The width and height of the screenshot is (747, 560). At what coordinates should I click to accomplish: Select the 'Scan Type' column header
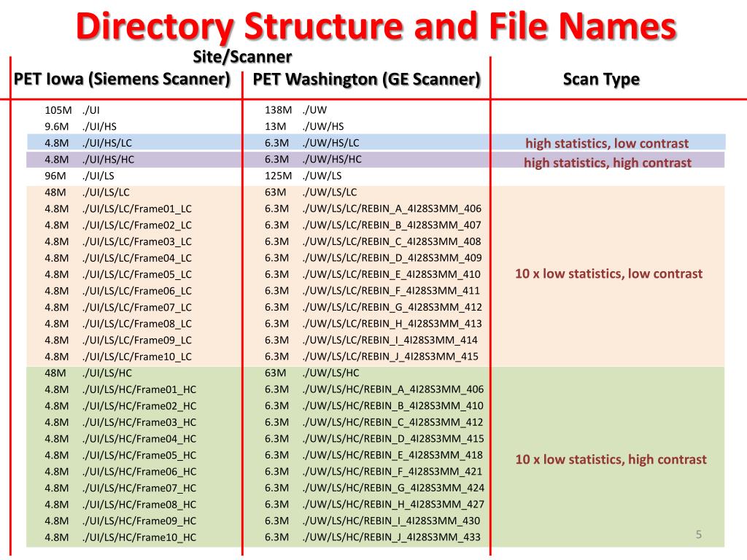[601, 79]
